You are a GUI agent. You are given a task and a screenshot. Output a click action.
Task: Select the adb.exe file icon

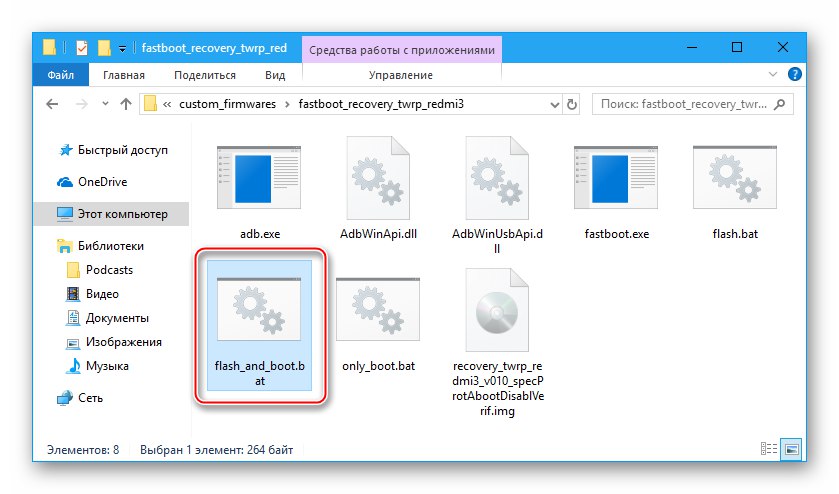point(259,178)
